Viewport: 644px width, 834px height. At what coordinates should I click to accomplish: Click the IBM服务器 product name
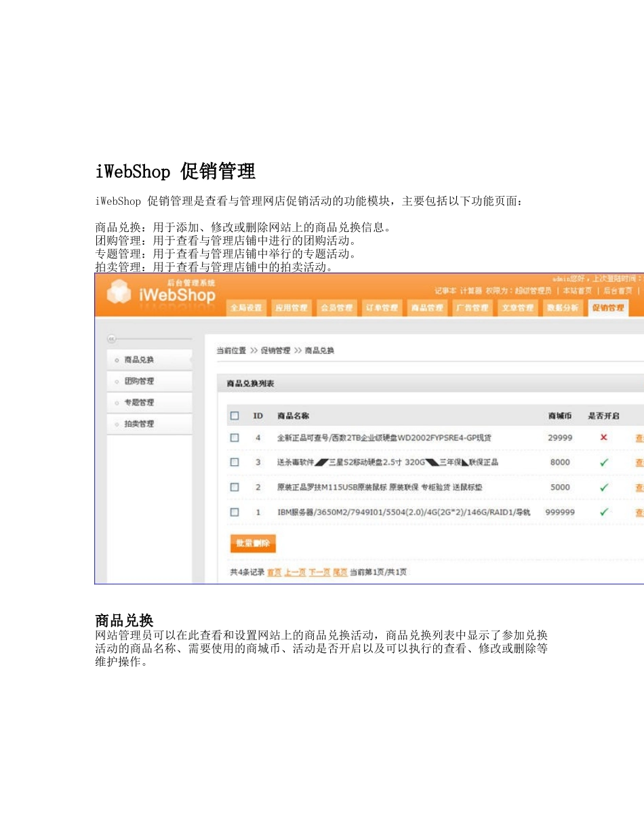coord(404,513)
